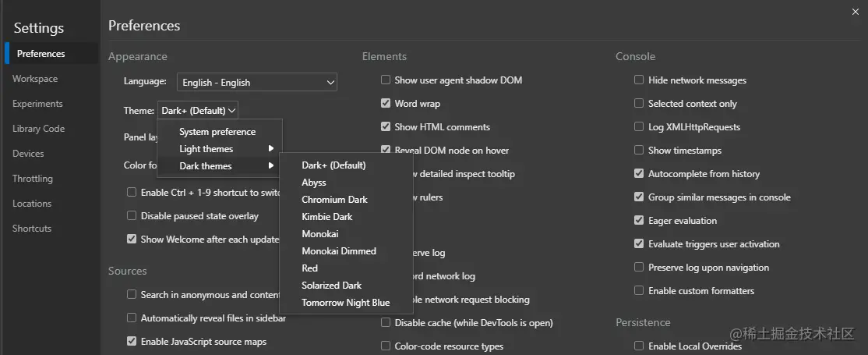Choose System preference theme option
The height and width of the screenshot is (355, 868).
217,132
